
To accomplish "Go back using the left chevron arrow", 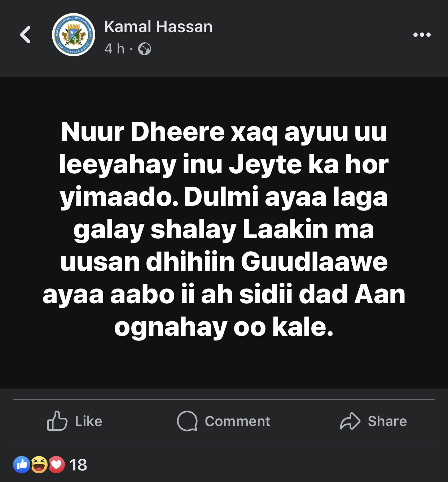I will (25, 35).
